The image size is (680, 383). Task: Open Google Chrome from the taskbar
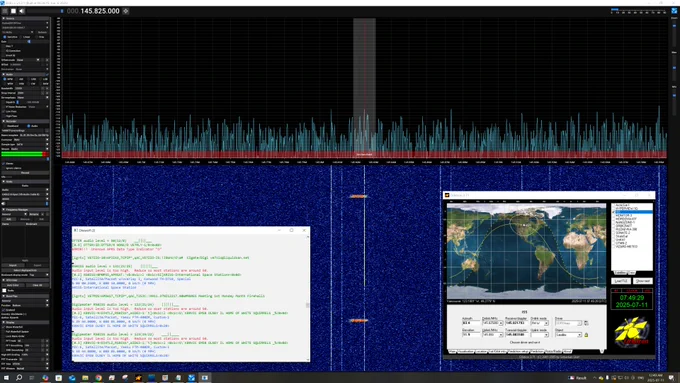98,378
